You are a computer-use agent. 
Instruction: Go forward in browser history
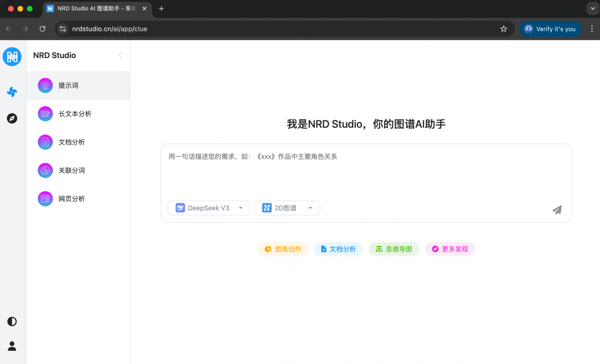pos(25,29)
